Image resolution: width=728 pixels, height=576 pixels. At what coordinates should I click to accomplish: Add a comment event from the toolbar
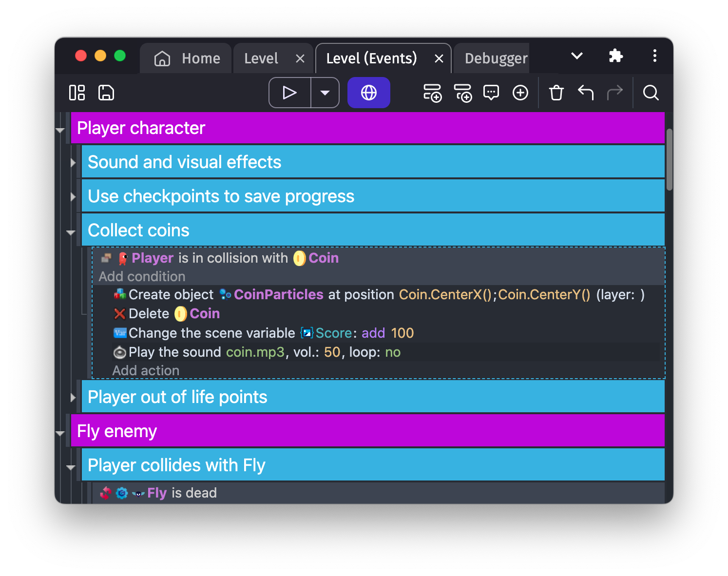(x=491, y=93)
